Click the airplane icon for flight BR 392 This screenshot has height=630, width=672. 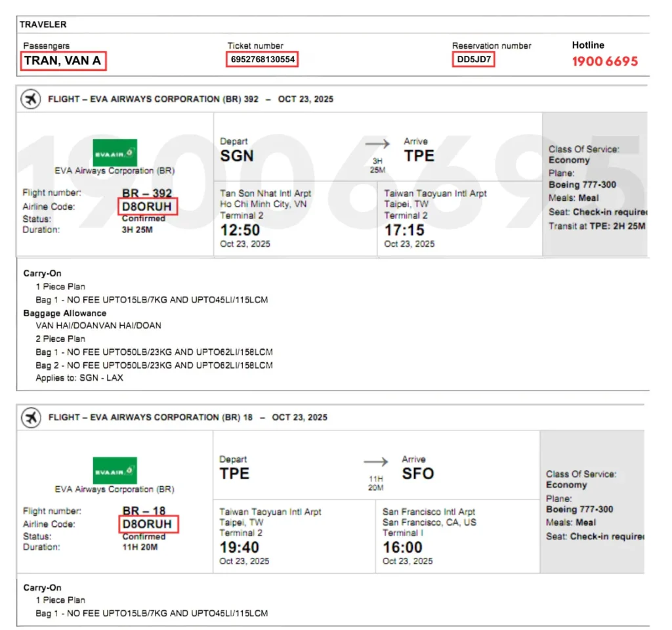31,99
